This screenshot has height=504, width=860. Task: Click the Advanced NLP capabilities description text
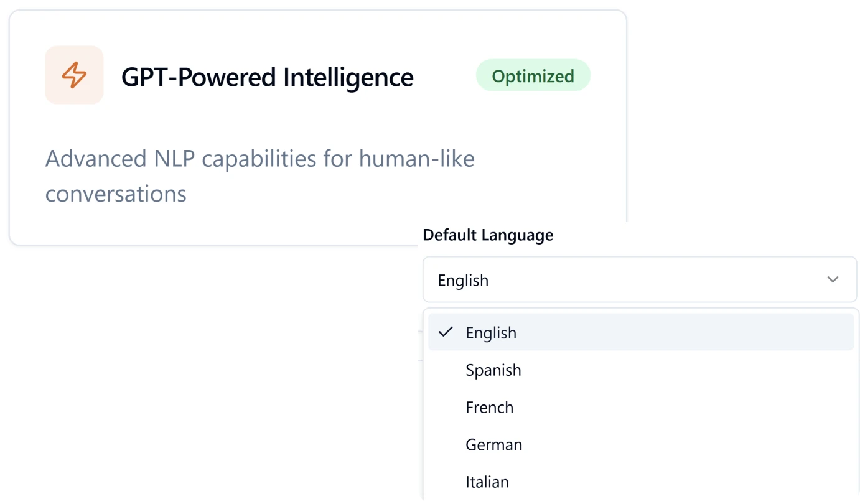coord(260,175)
